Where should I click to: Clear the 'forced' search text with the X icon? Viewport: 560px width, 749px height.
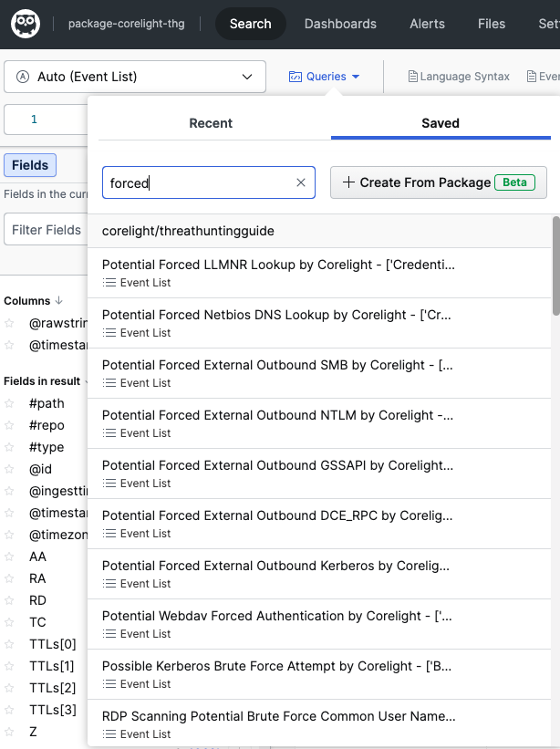click(x=301, y=182)
